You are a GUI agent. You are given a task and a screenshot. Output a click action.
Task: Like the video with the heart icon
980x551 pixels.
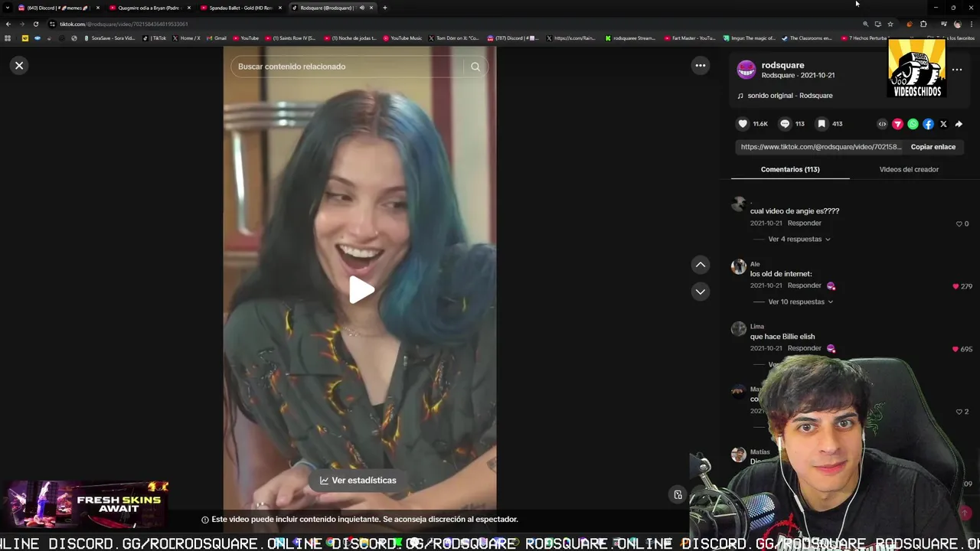[743, 124]
